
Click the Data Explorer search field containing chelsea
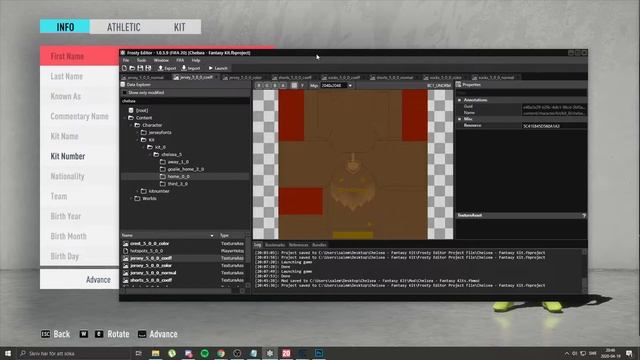[x=185, y=101]
